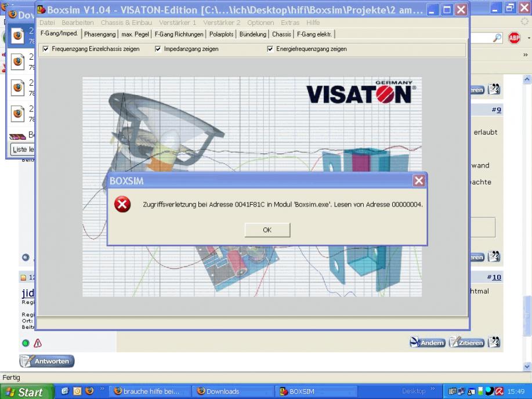532x399 pixels.
Task: Click the red Avira tray icon
Action: pyautogui.click(x=499, y=391)
